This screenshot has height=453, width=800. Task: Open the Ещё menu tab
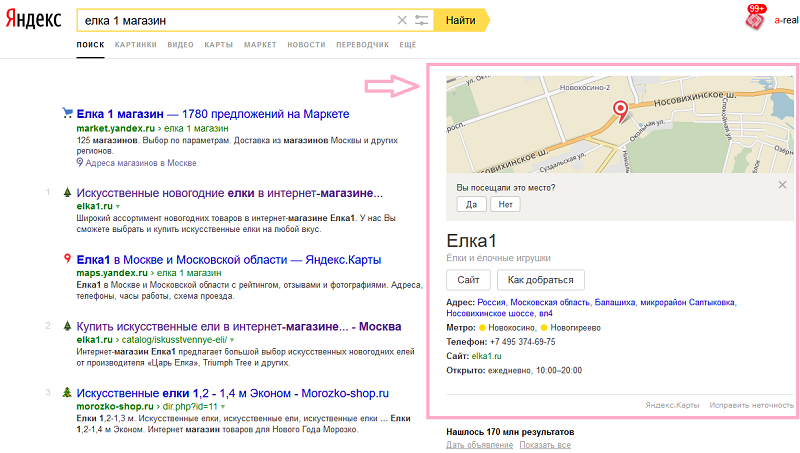click(x=408, y=45)
